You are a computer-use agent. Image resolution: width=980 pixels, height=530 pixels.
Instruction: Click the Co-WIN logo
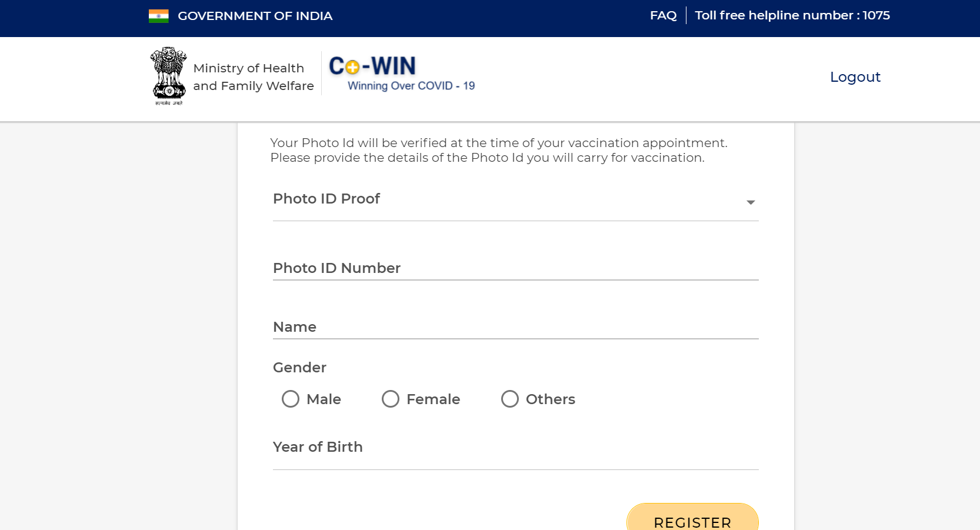372,66
